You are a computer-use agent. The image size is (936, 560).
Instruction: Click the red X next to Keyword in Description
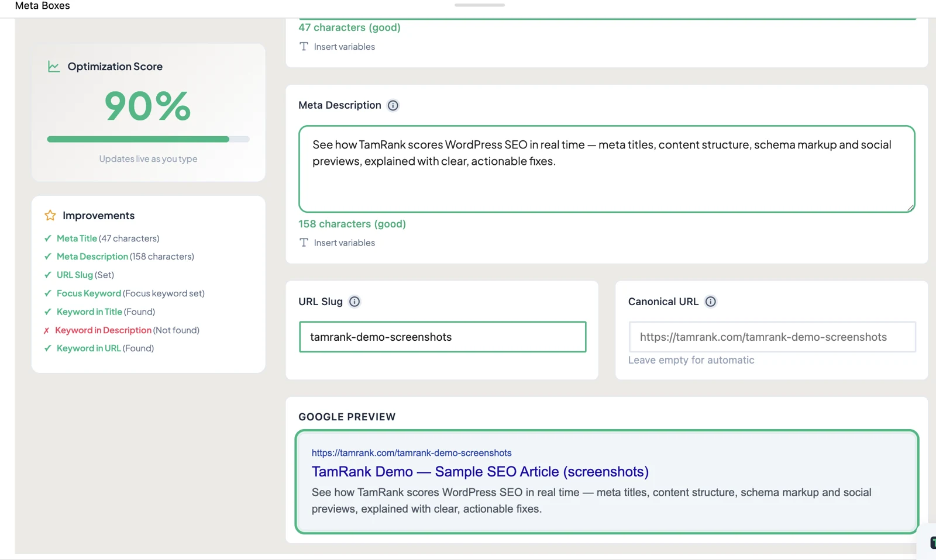point(47,330)
